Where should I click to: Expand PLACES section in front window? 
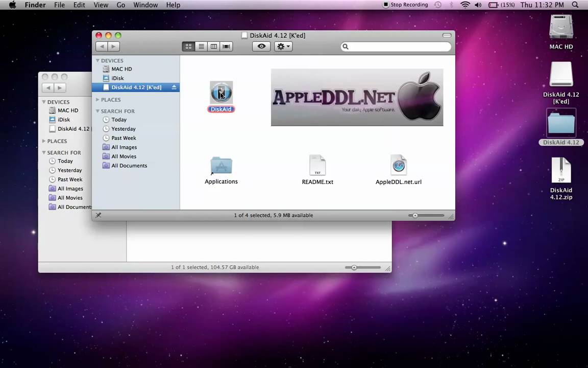(97, 100)
